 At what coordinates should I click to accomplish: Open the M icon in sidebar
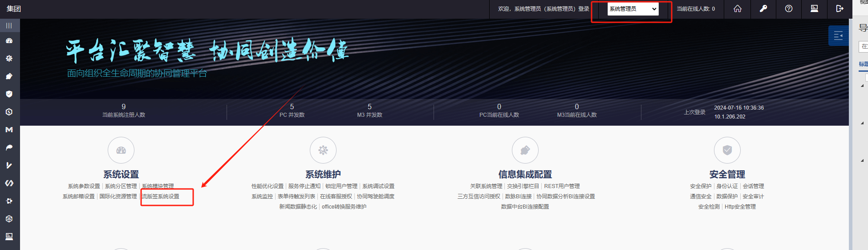point(9,130)
